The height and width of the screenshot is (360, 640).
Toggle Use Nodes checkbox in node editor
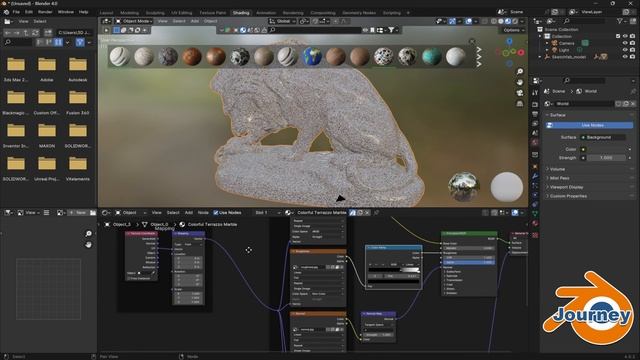(x=216, y=213)
